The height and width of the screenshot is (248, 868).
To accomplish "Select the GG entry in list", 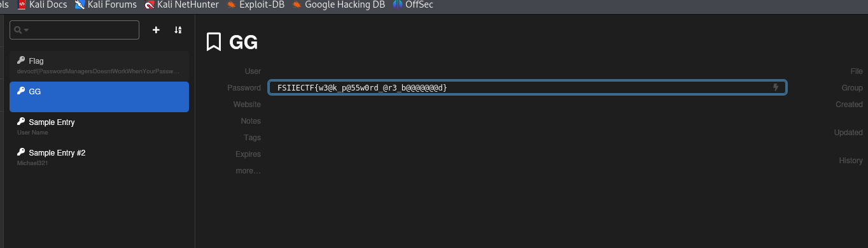I will point(99,97).
